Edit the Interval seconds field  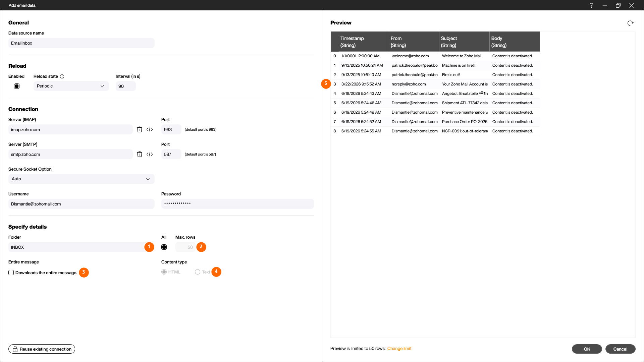click(x=126, y=86)
